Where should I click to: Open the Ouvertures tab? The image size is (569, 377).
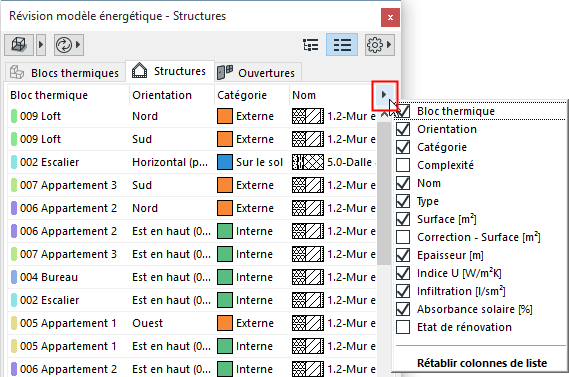pos(258,73)
